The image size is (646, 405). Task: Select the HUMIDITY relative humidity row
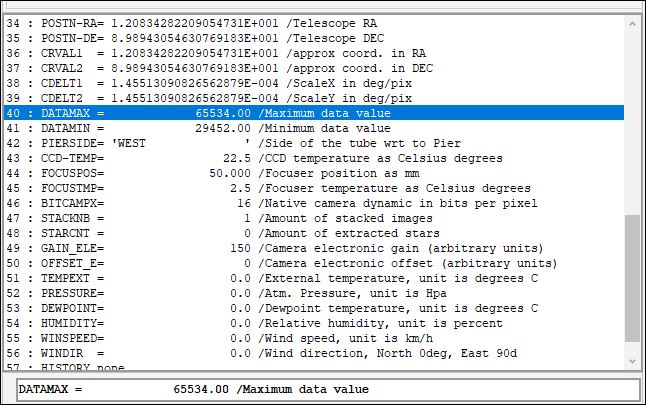[x=200, y=323]
